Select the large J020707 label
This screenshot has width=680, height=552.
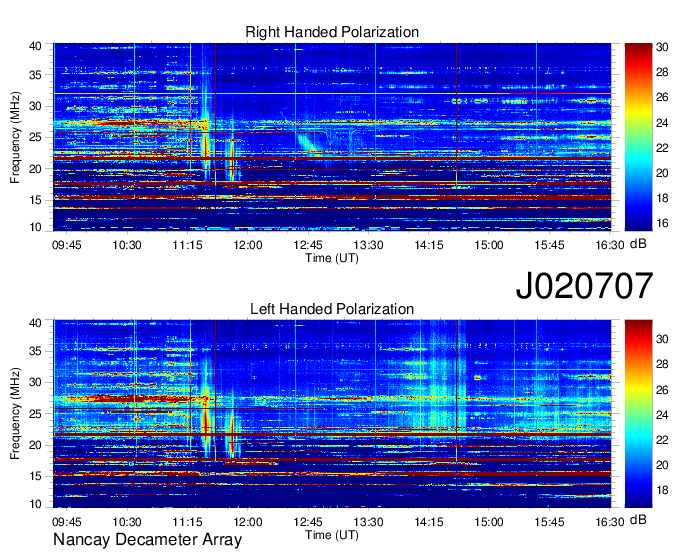click(x=584, y=286)
